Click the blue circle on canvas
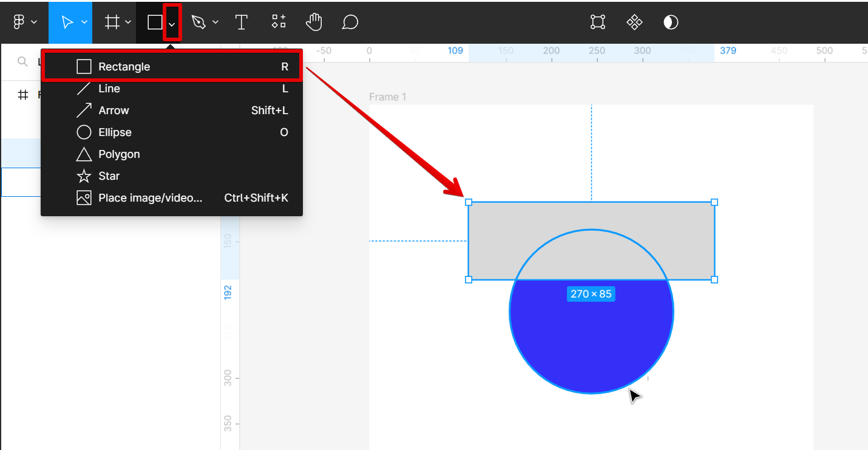Viewport: 868px width, 450px height. (591, 340)
